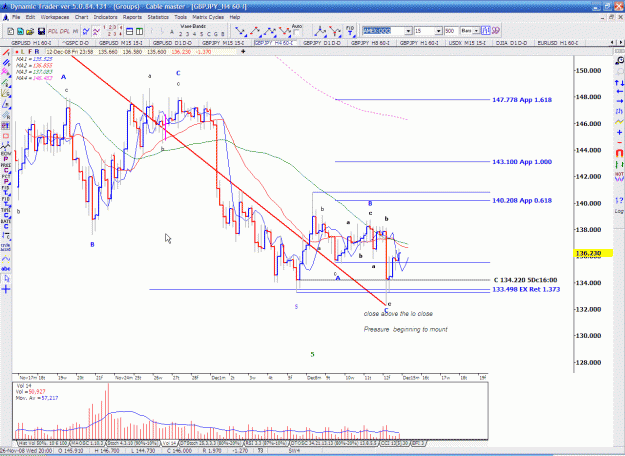Click the vertical split window icon
The width and height of the screenshot is (625, 456).
click(x=140, y=31)
